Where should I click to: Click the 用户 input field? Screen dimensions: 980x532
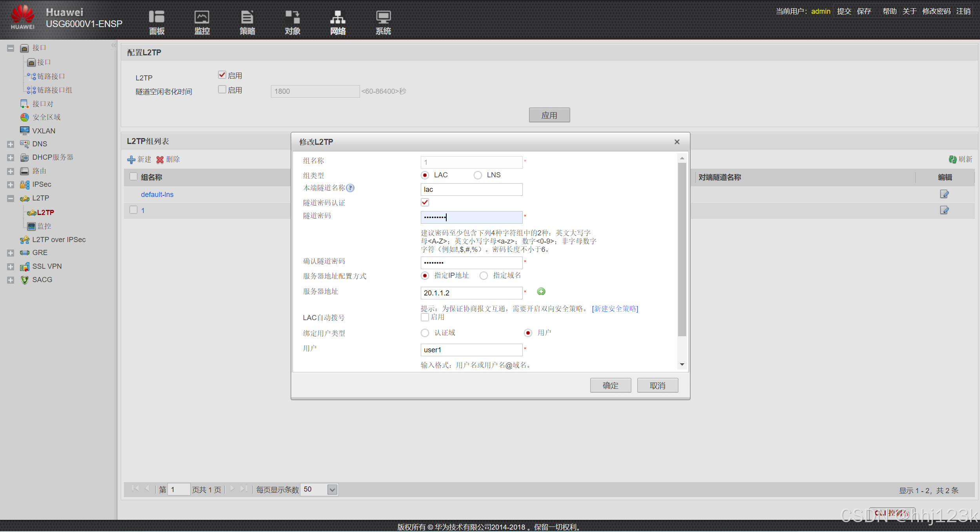[471, 350]
